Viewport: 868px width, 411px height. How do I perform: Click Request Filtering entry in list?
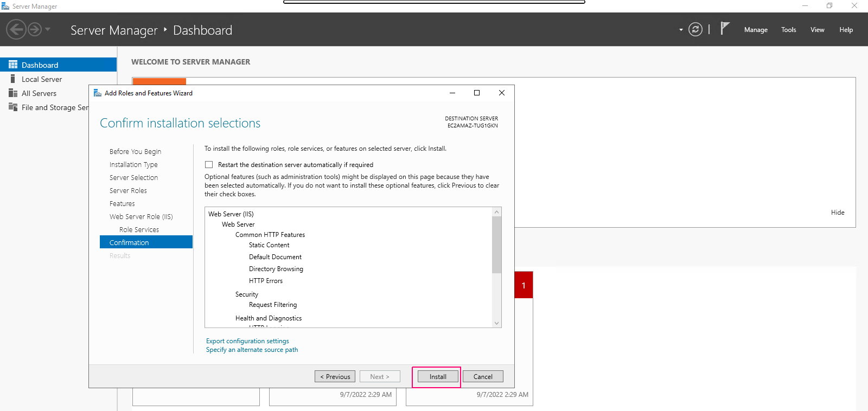[x=273, y=305]
